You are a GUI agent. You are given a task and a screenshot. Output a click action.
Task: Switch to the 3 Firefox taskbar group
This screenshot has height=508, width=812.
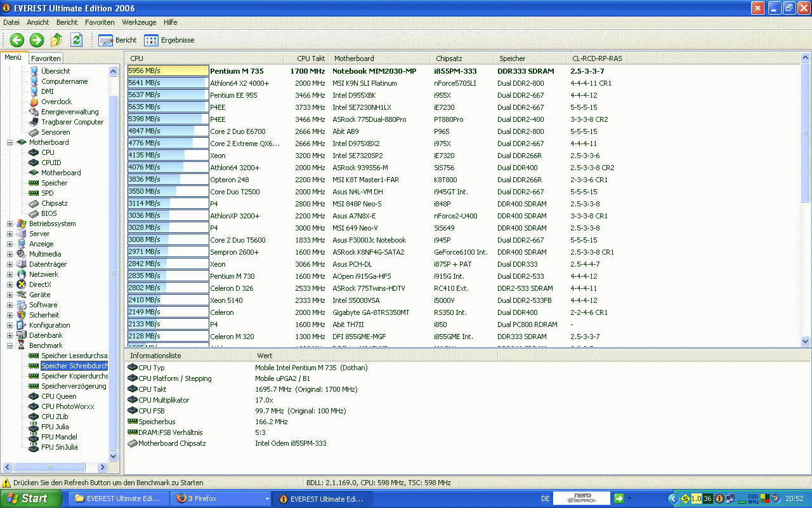(x=222, y=498)
